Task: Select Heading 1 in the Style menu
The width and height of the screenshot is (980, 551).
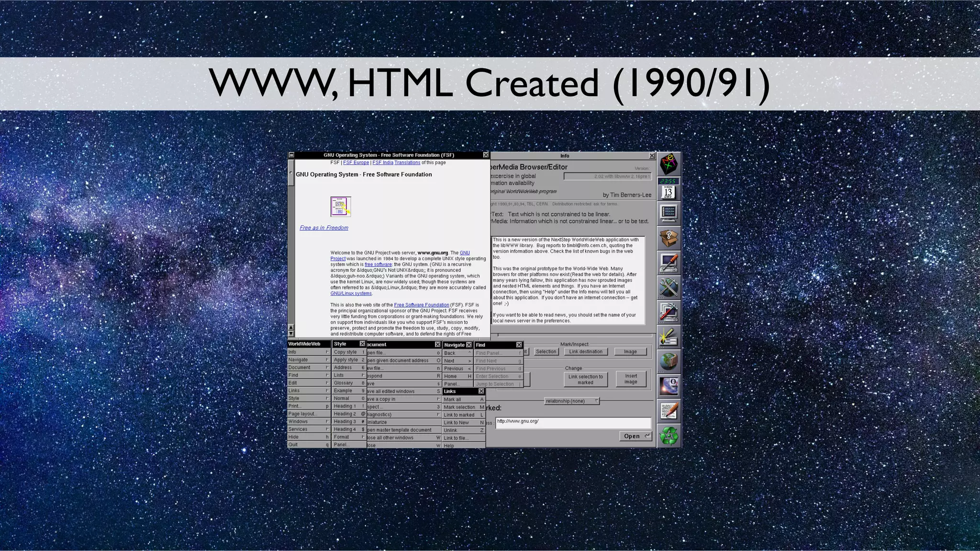Action: (349, 406)
